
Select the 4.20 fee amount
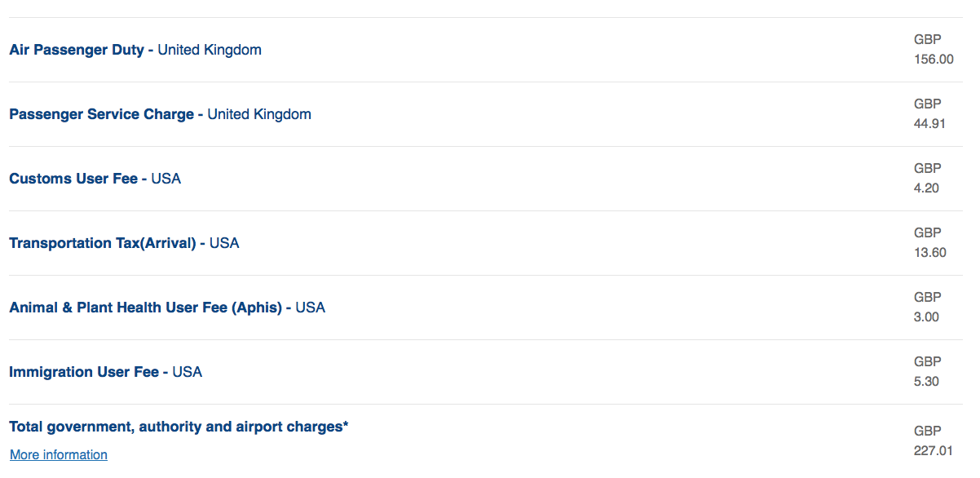click(926, 188)
